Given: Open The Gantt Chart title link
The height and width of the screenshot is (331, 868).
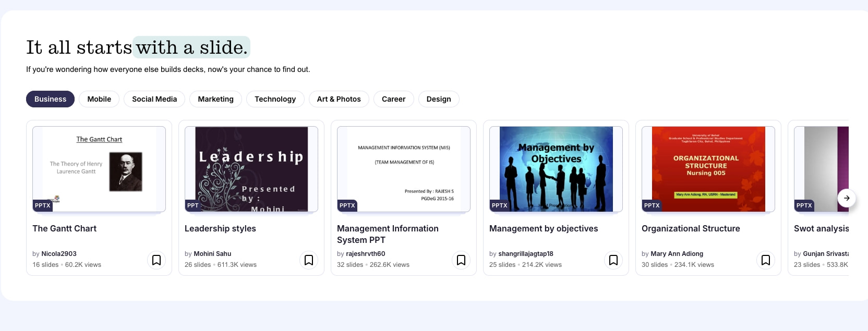Looking at the screenshot, I should tap(64, 228).
